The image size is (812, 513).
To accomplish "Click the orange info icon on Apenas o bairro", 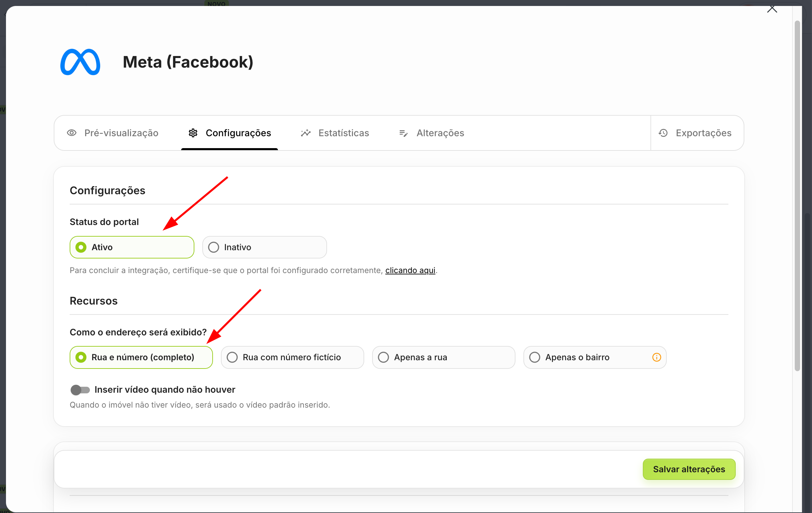I will coord(656,357).
